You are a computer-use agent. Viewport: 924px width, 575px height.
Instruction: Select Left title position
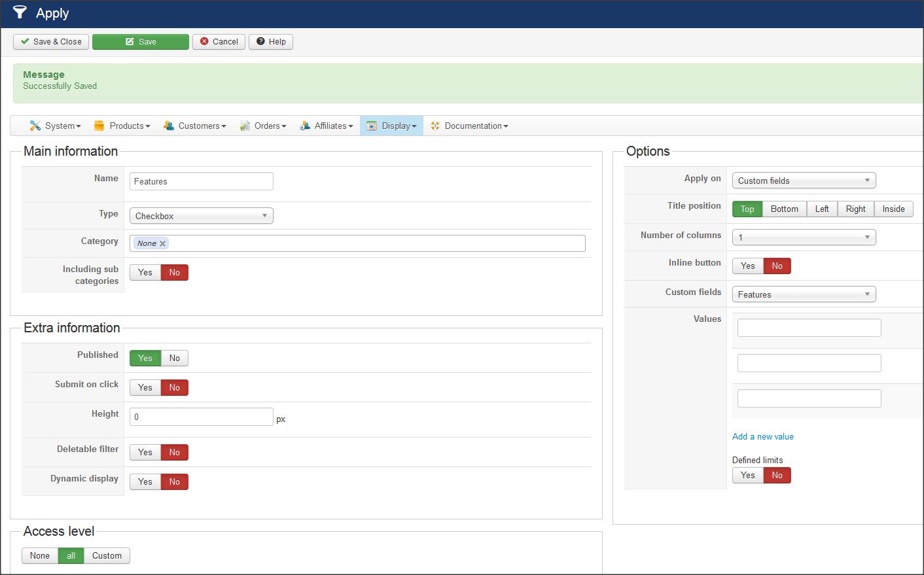[822, 209]
